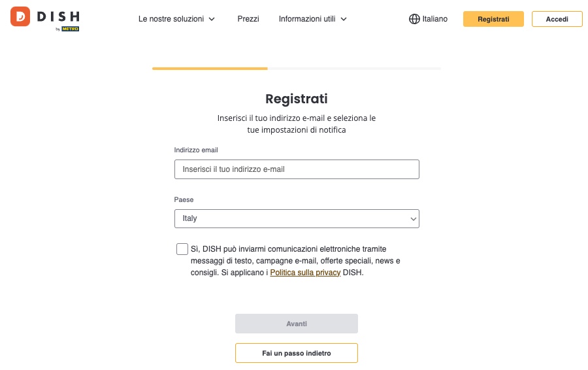Click the METRO brand badge

click(x=70, y=29)
